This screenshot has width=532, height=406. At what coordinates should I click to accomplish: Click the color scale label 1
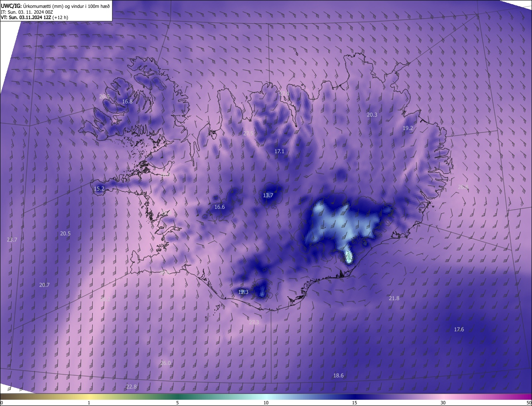(89, 403)
